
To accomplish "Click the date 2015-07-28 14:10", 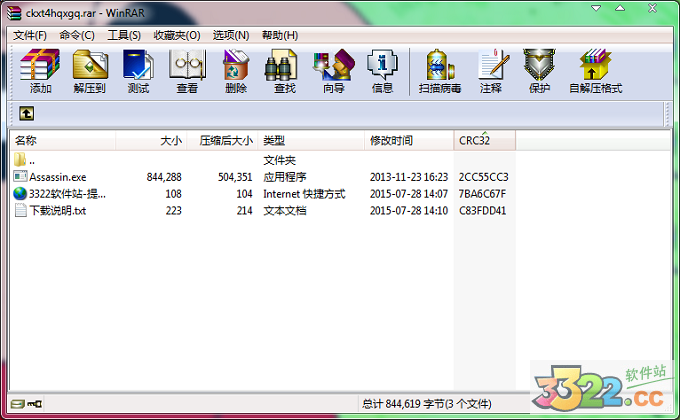I will click(x=409, y=211).
